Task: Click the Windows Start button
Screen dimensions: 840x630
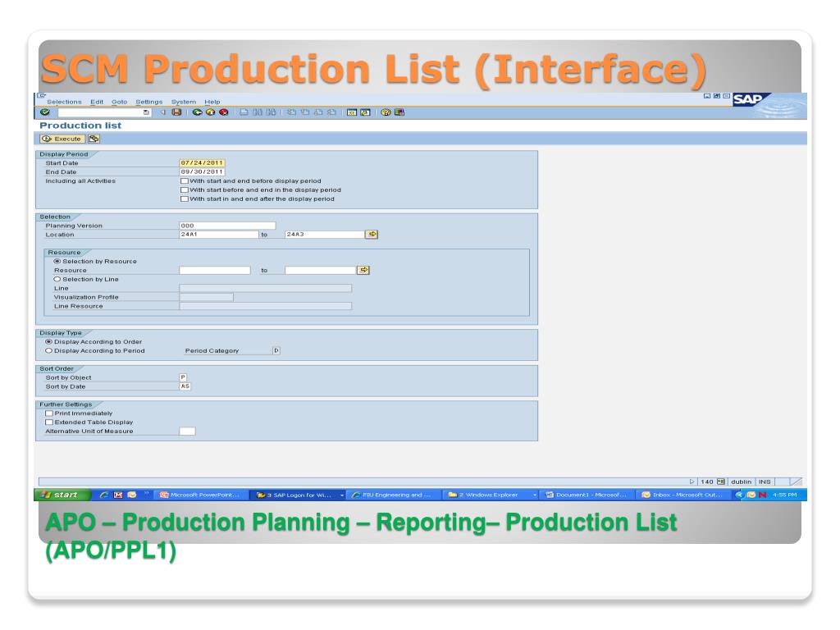Action: [62, 495]
